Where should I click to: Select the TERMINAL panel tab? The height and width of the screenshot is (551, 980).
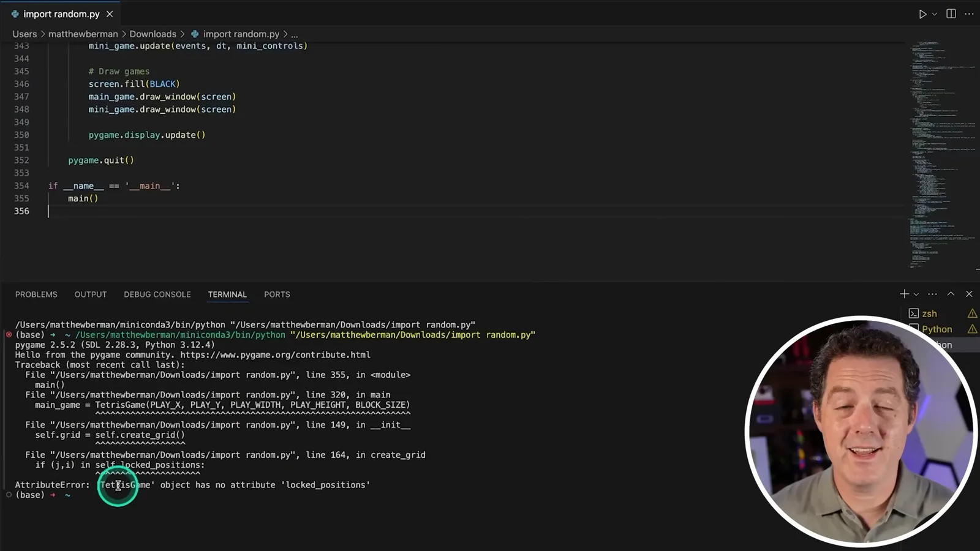(x=227, y=294)
